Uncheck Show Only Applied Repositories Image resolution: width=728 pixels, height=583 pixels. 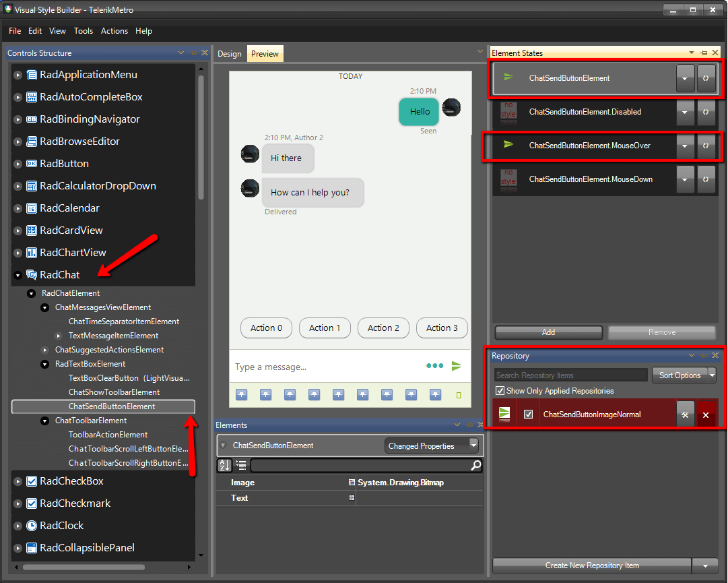pyautogui.click(x=499, y=391)
